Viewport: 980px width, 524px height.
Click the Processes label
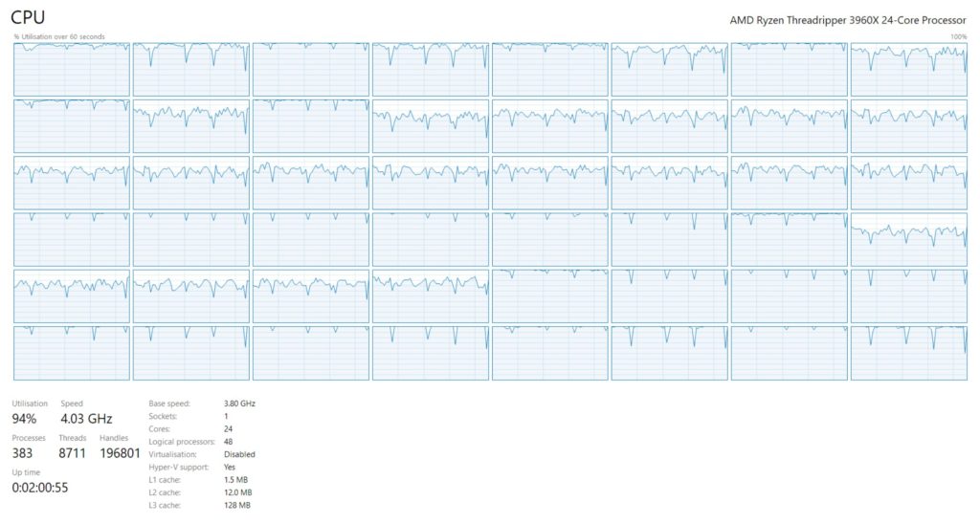pyautogui.click(x=29, y=438)
